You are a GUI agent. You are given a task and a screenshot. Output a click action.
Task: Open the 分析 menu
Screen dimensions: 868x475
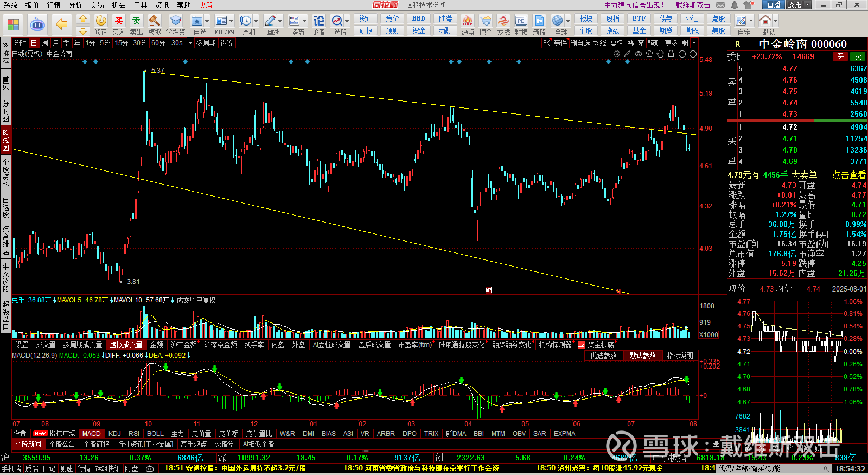pos(75,5)
